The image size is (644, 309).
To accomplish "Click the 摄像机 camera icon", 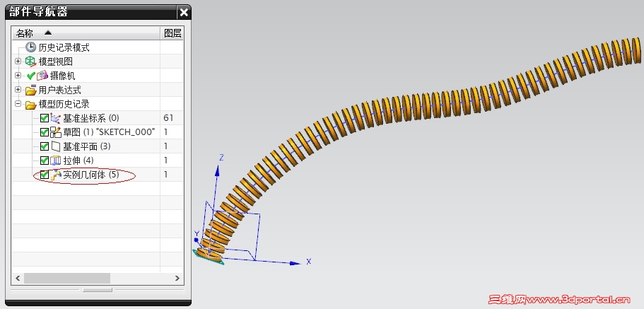I will point(42,76).
